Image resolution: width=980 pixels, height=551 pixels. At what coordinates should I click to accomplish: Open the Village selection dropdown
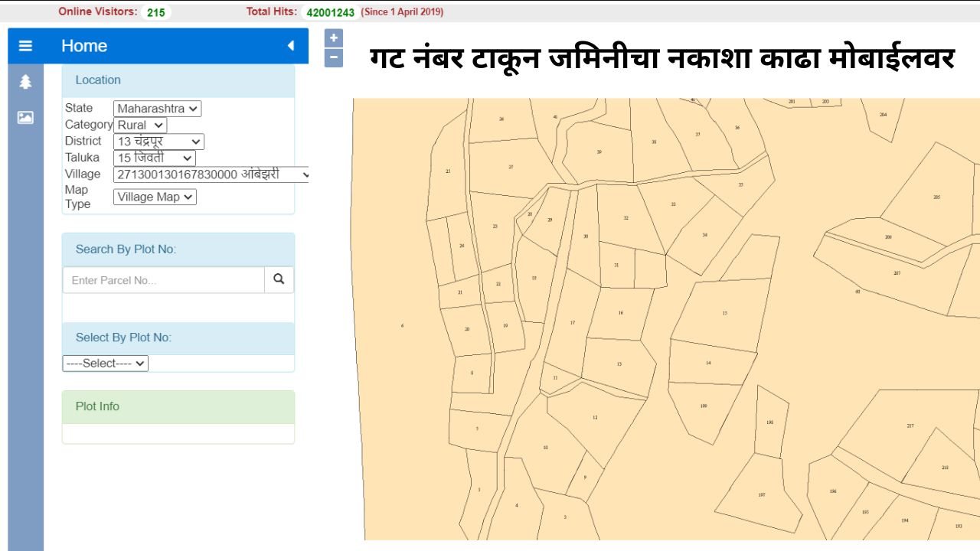point(211,174)
